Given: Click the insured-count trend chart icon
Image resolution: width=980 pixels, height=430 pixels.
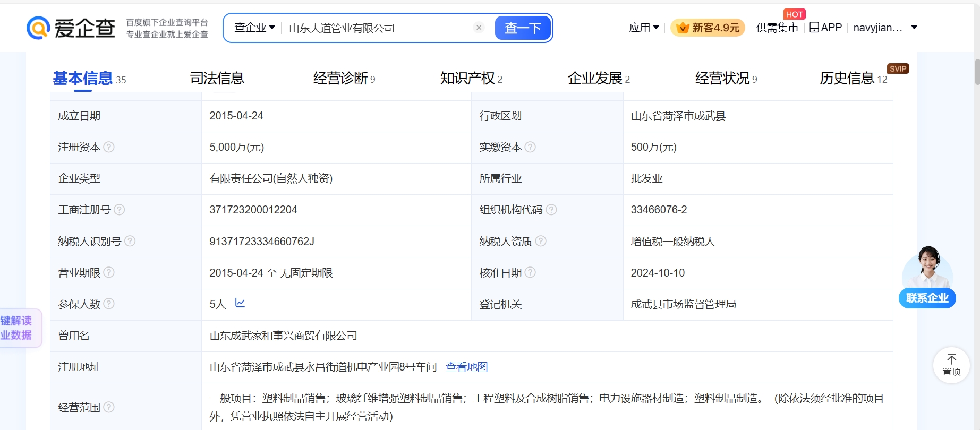Looking at the screenshot, I should point(240,303).
